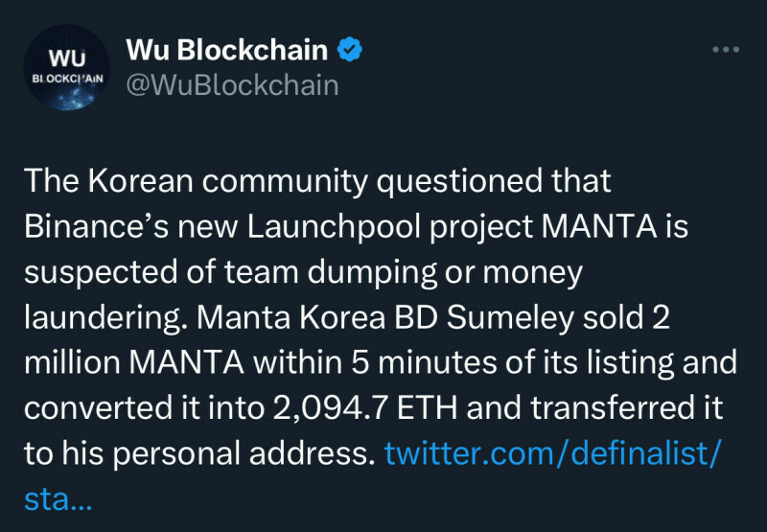Click the globe graphic in the avatar
767x532 pixels.
click(x=65, y=94)
